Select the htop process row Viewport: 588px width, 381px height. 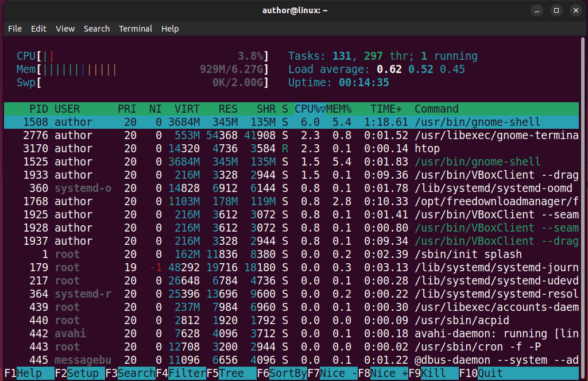tap(291, 149)
